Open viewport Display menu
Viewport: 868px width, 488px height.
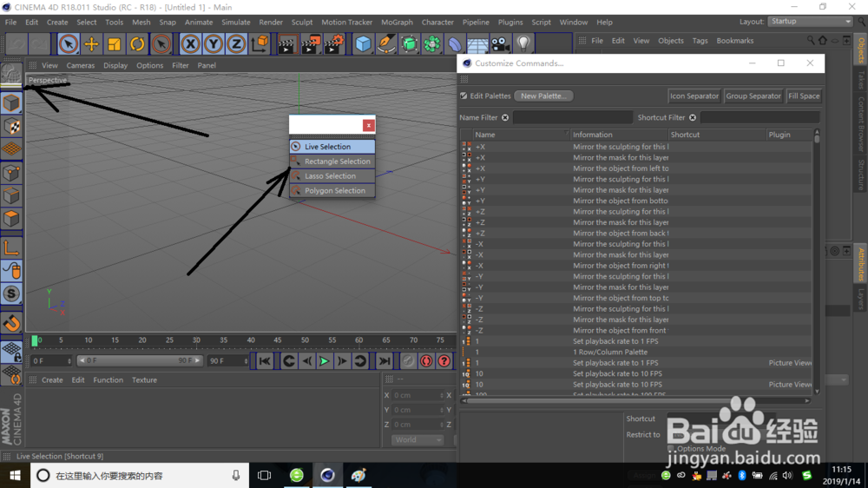click(115, 65)
